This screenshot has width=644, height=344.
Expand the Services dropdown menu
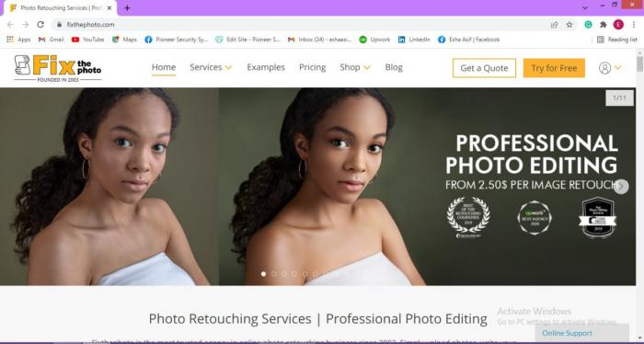[x=211, y=67]
